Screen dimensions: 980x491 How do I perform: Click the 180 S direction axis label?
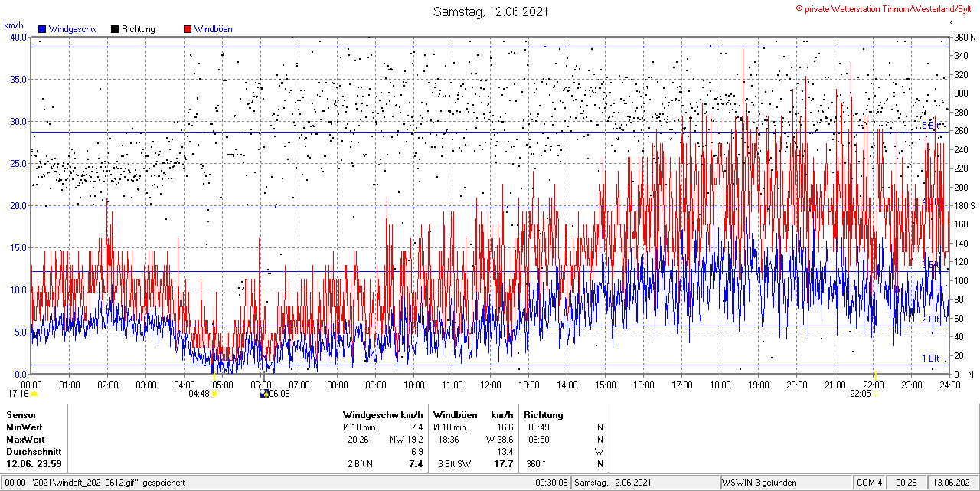963,205
